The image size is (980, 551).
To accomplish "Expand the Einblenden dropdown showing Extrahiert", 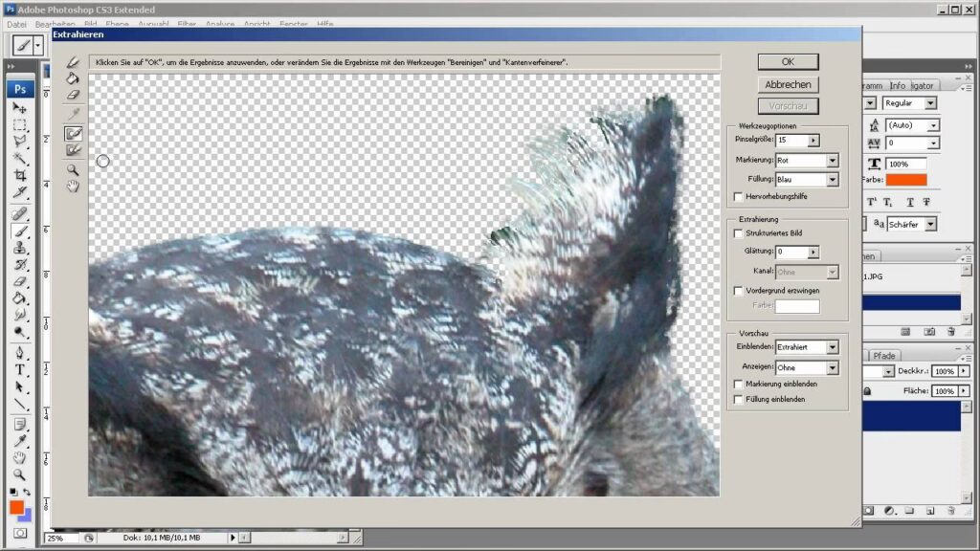I will tap(832, 348).
